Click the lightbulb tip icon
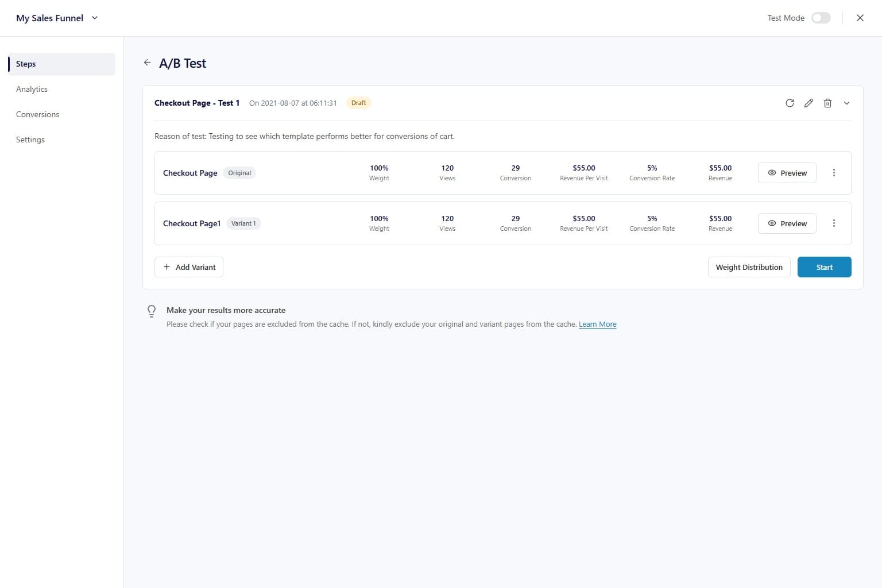This screenshot has height=588, width=882. [x=152, y=311]
